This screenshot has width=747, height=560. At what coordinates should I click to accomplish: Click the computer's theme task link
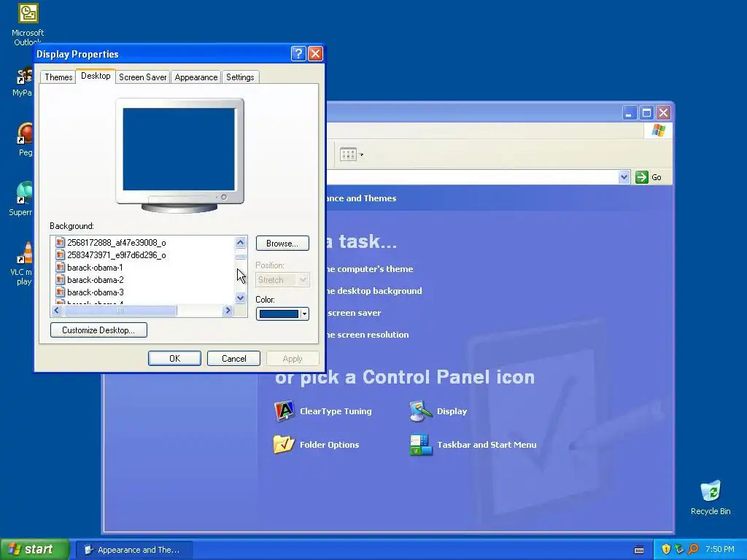point(370,269)
